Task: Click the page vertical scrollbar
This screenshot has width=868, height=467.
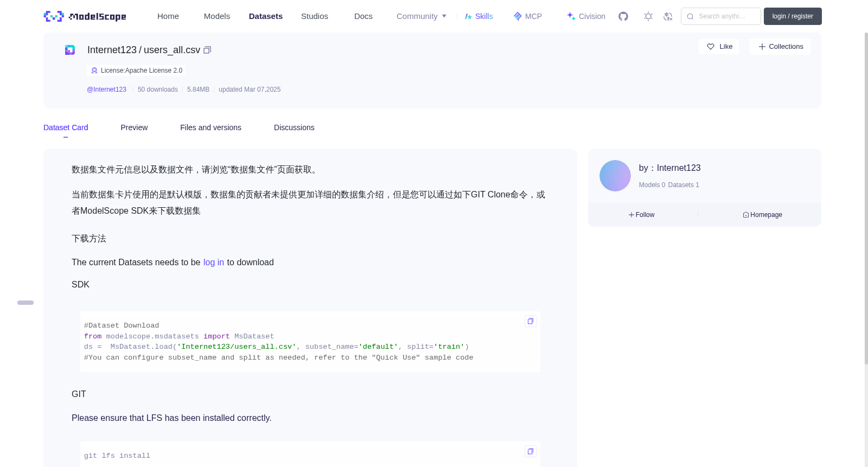Action: [x=866, y=198]
